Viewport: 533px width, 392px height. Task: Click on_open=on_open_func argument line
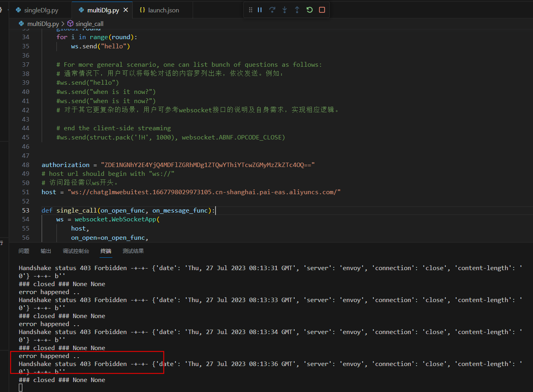coord(110,238)
